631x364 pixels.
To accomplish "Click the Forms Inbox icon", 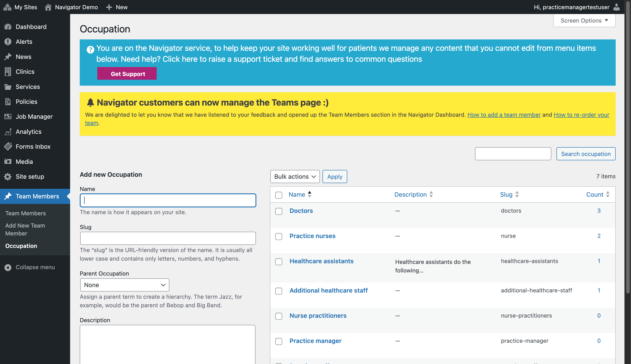I will tap(8, 147).
